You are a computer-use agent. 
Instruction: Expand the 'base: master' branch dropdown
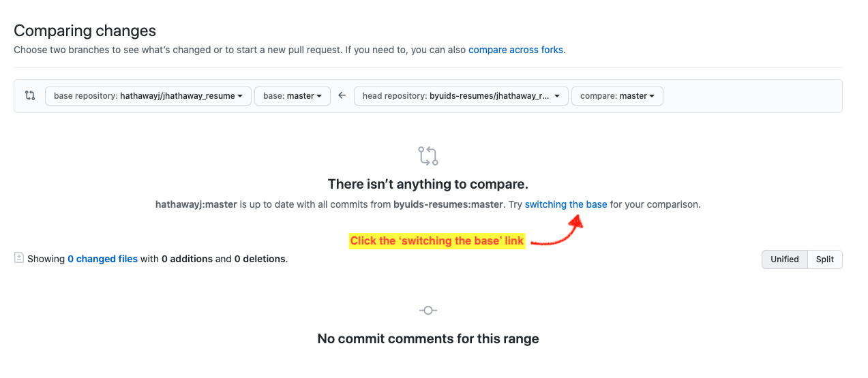tap(293, 96)
